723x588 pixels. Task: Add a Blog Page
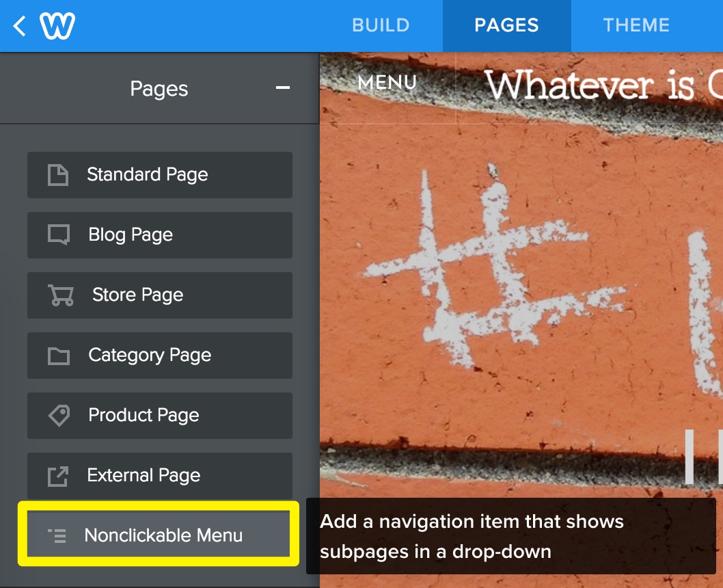coord(159,235)
